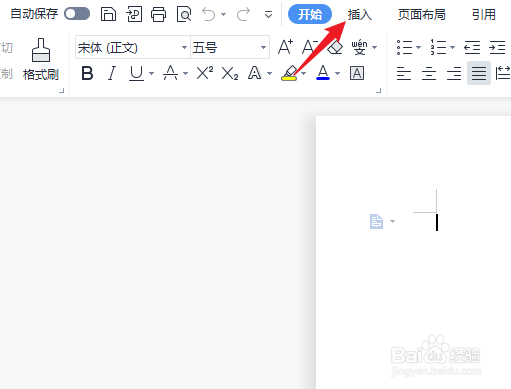
Task: Open numbered list style dropdown
Action: pyautogui.click(x=453, y=47)
